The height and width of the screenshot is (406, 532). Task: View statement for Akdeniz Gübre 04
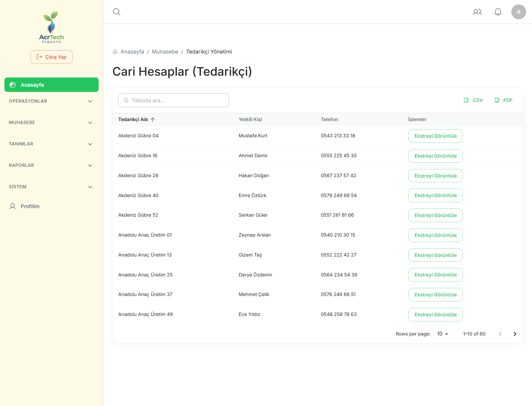point(436,136)
